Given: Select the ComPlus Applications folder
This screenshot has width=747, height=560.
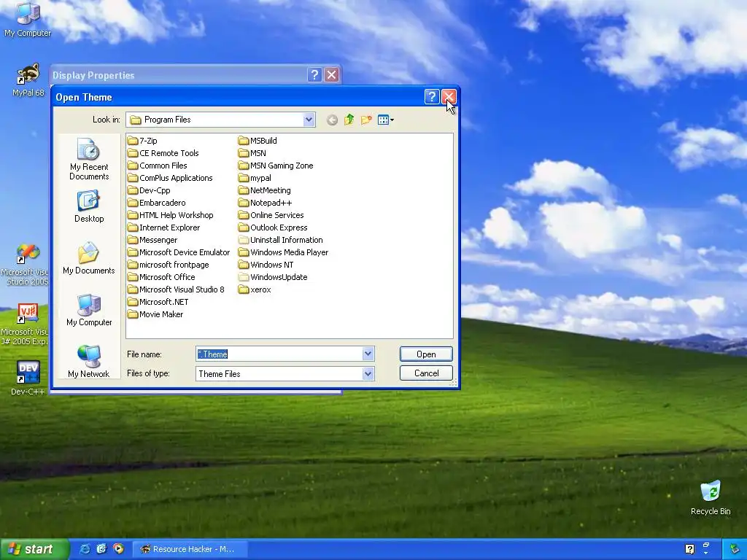Looking at the screenshot, I should [170, 178].
